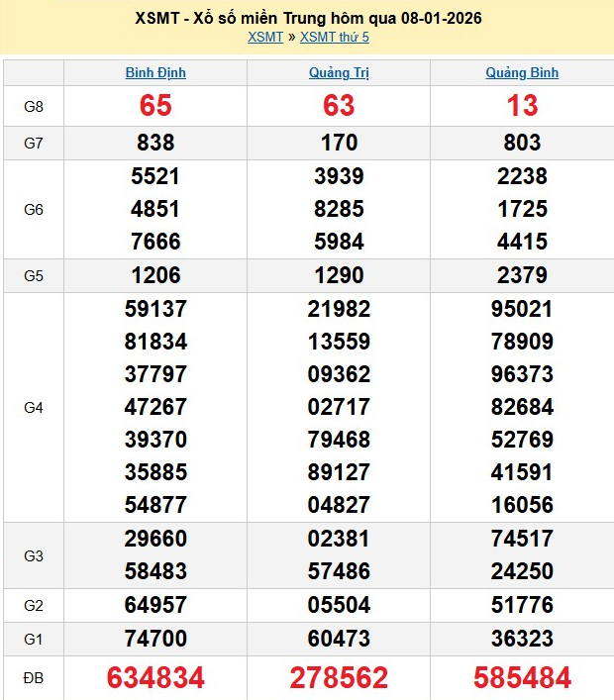This screenshot has width=614, height=700.
Task: Open the XSMT breadcrumb link
Action: [x=264, y=38]
